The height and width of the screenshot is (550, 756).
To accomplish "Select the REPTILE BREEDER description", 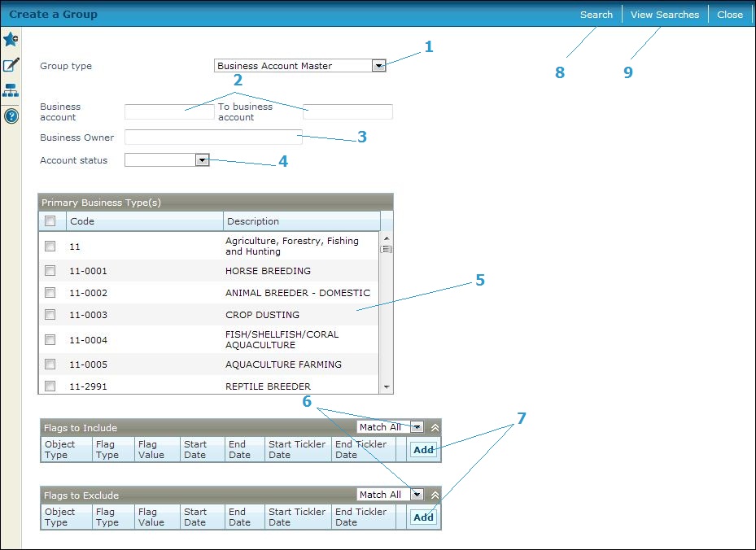I will click(268, 386).
